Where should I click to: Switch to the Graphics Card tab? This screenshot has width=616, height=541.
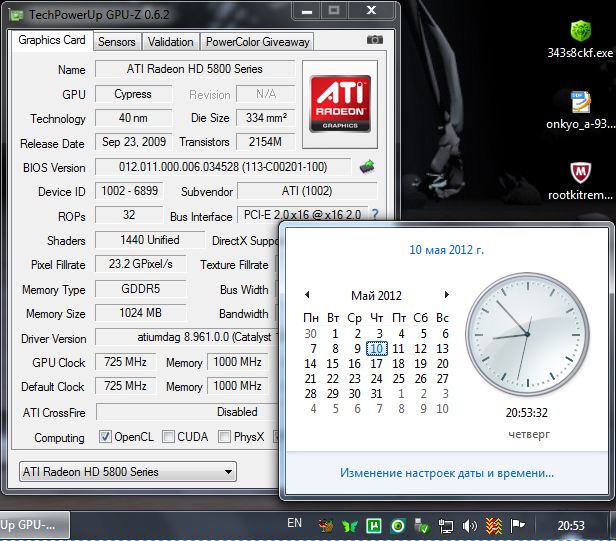point(51,40)
